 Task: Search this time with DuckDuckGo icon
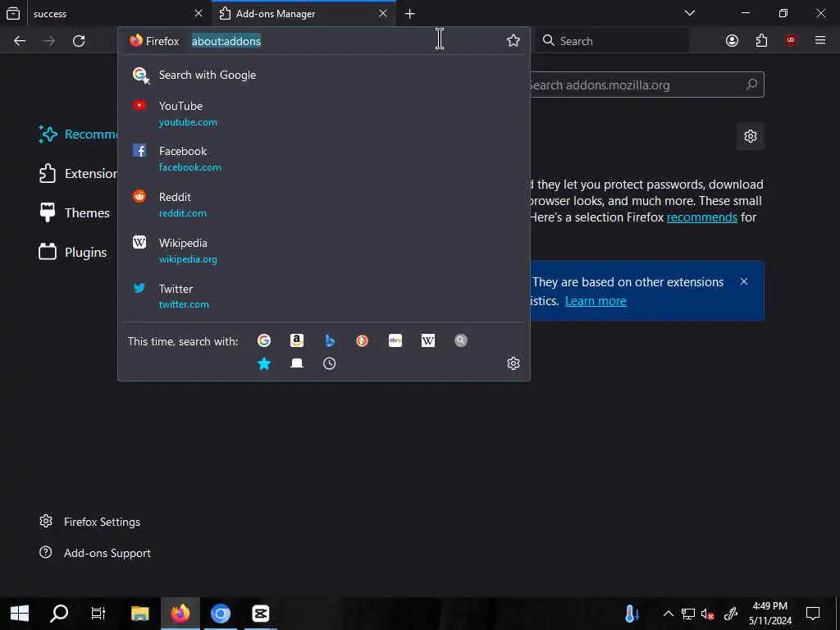[362, 340]
